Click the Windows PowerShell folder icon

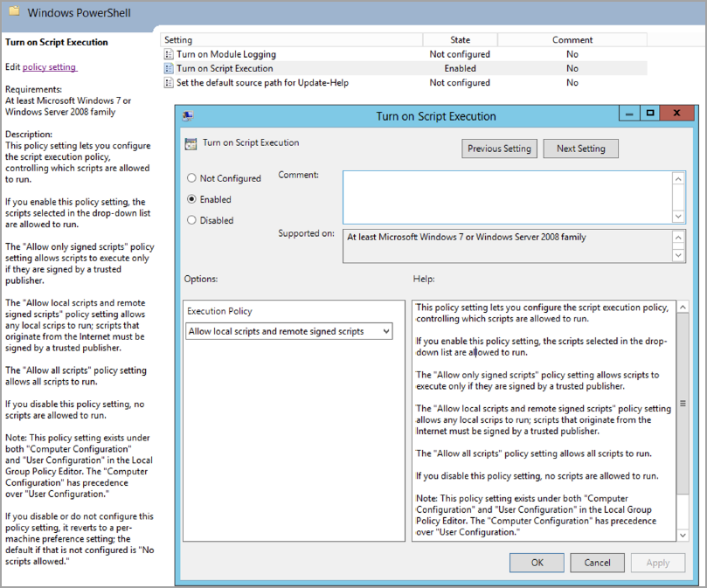click(15, 11)
